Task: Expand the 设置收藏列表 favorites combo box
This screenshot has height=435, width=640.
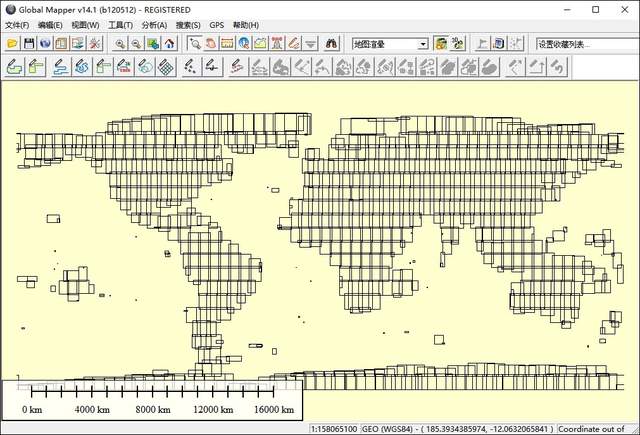Action: tap(584, 44)
